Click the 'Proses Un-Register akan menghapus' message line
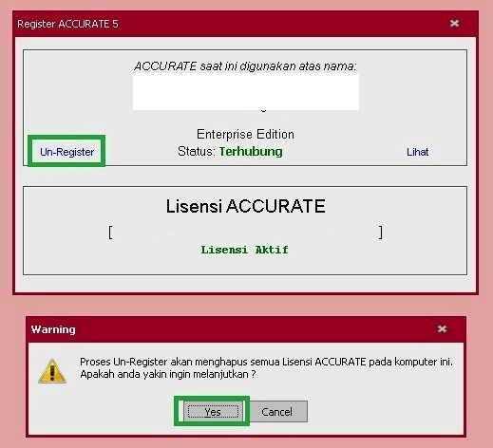The image size is (493, 448). [x=266, y=362]
